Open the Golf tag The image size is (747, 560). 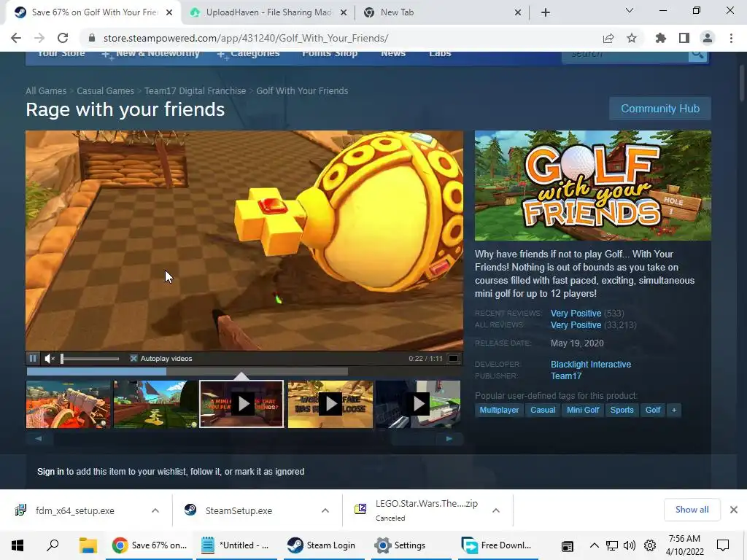click(x=653, y=410)
